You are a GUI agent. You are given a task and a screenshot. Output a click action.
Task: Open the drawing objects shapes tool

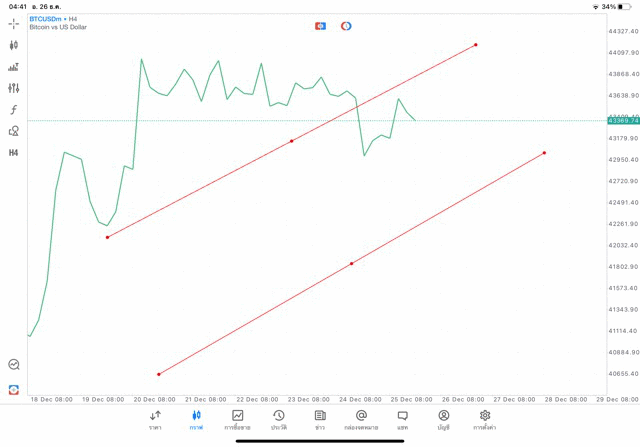tap(14, 131)
